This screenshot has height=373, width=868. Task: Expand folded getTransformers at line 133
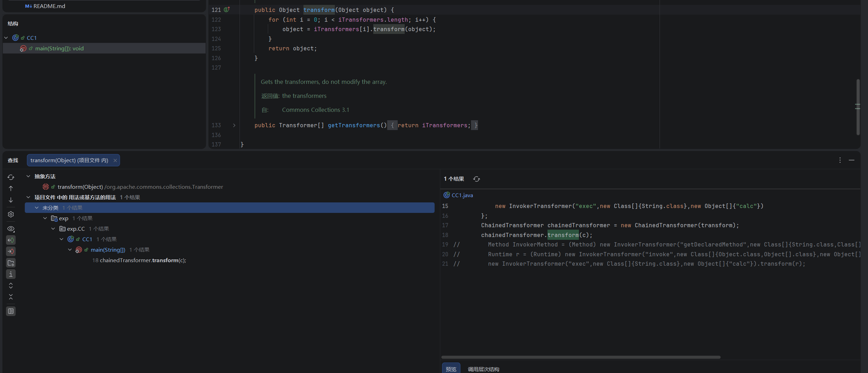click(x=234, y=125)
